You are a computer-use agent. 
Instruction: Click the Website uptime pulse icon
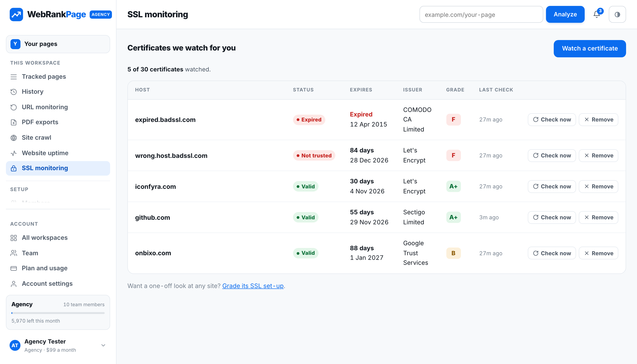(x=14, y=153)
